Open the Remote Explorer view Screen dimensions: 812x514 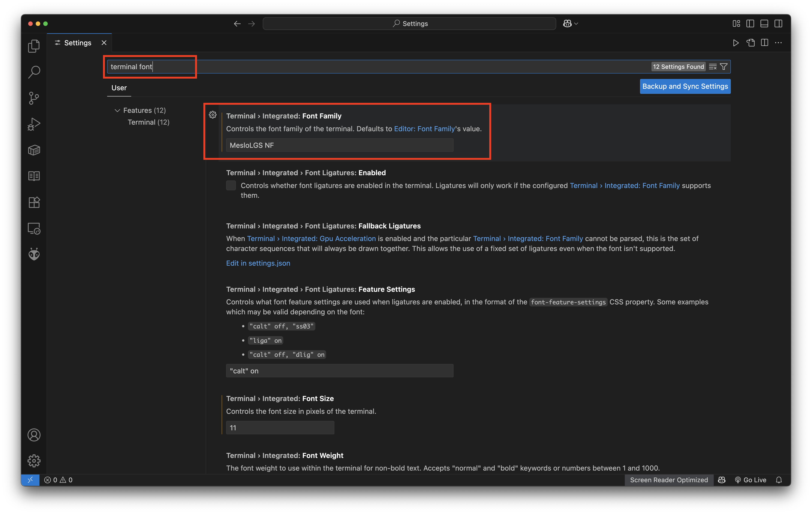pyautogui.click(x=34, y=229)
